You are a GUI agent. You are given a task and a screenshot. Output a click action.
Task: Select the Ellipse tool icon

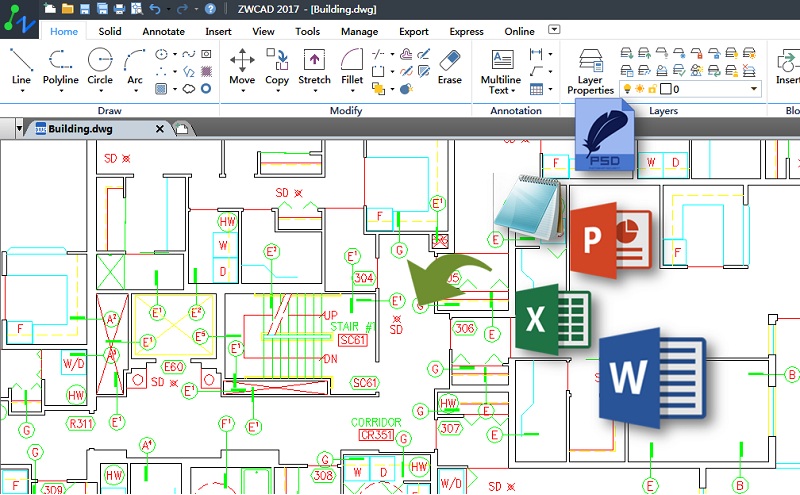[x=161, y=54]
